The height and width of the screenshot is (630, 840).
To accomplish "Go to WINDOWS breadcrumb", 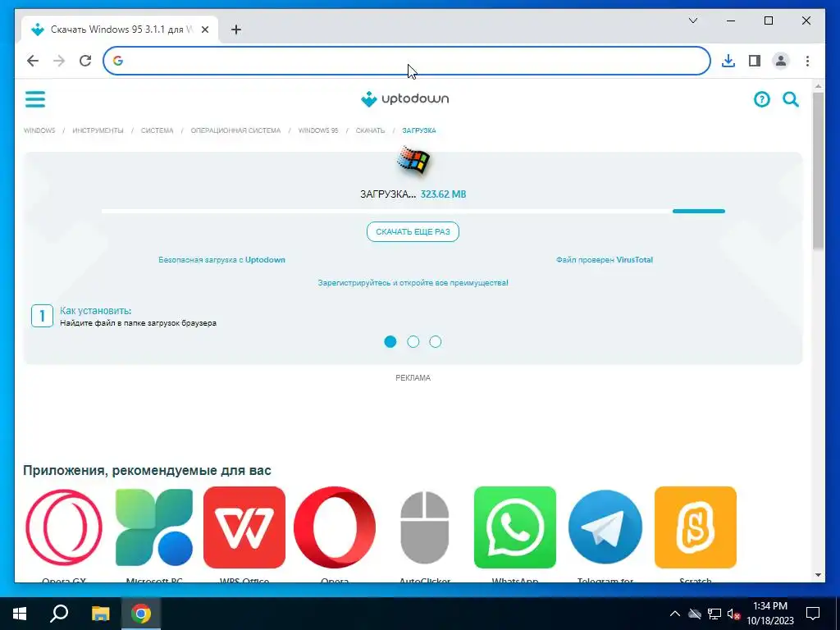I will tap(39, 130).
